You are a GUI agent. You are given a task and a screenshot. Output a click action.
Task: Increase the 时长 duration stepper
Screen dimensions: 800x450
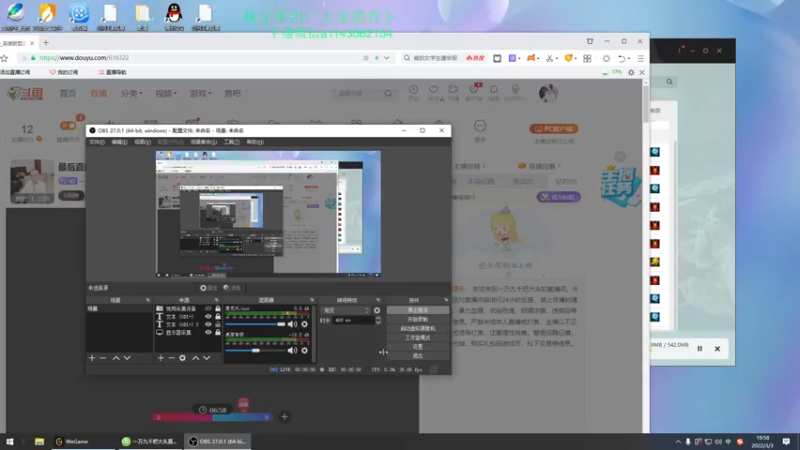click(x=378, y=318)
